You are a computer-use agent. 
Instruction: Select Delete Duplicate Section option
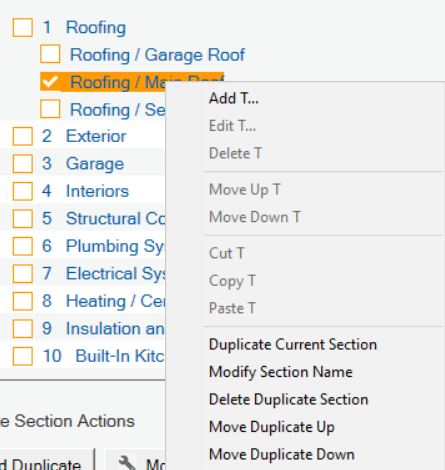tap(288, 399)
